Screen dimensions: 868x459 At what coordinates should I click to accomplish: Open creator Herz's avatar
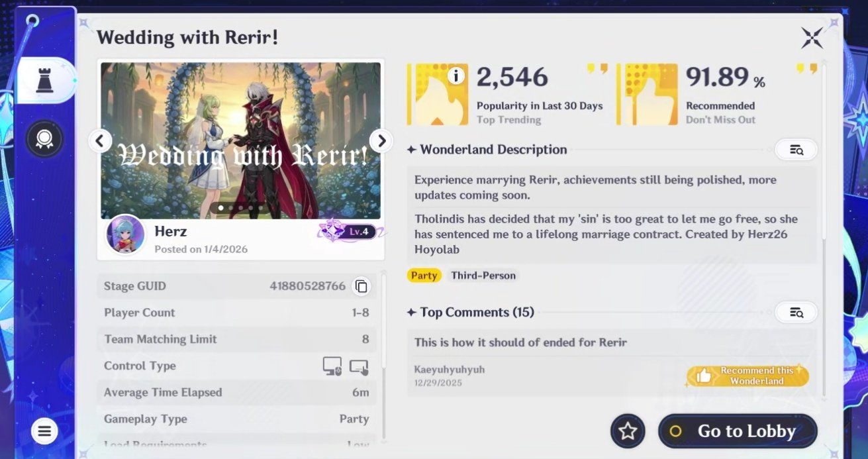coord(125,234)
